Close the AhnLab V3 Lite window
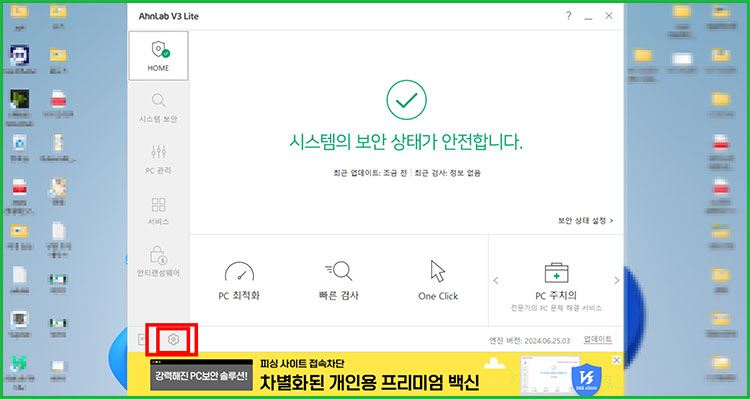The width and height of the screenshot is (750, 399). click(609, 16)
